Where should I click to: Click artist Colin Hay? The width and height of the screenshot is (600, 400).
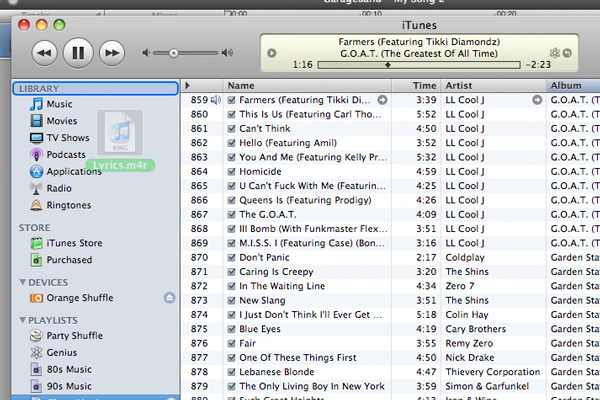coord(467,315)
